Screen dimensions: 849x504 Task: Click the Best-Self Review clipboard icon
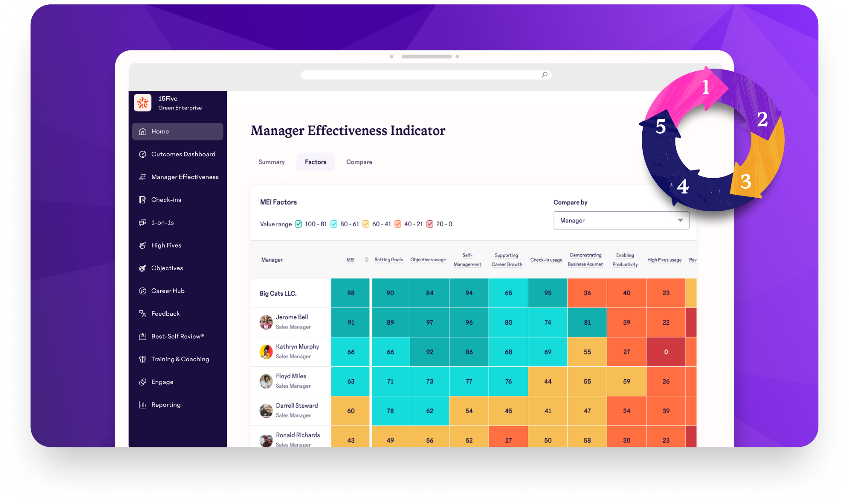coord(143,337)
